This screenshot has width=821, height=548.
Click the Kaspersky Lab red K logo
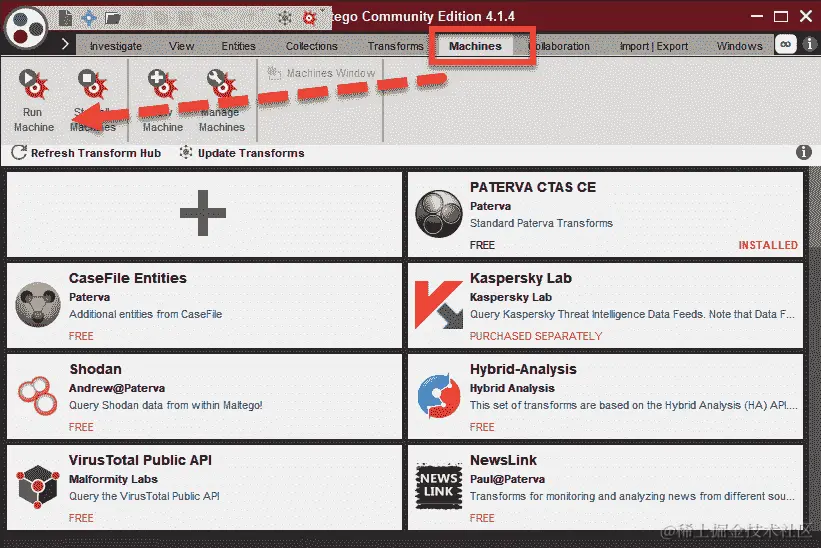tap(439, 305)
